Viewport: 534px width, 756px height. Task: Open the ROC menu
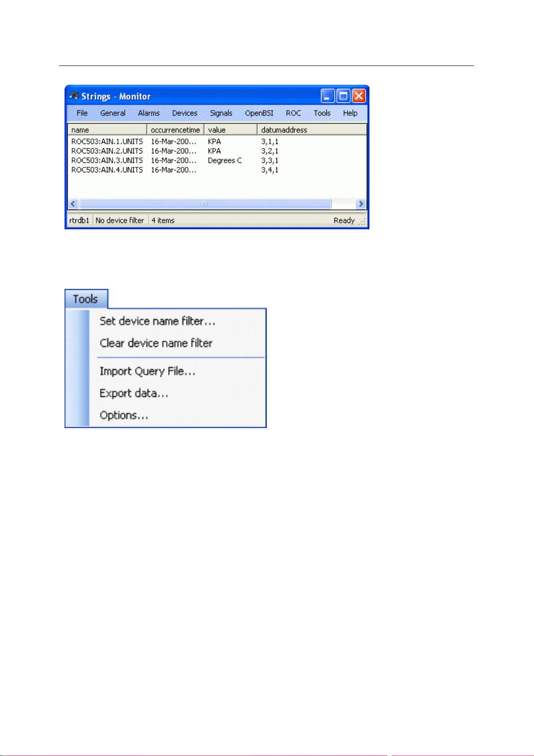[x=293, y=113]
